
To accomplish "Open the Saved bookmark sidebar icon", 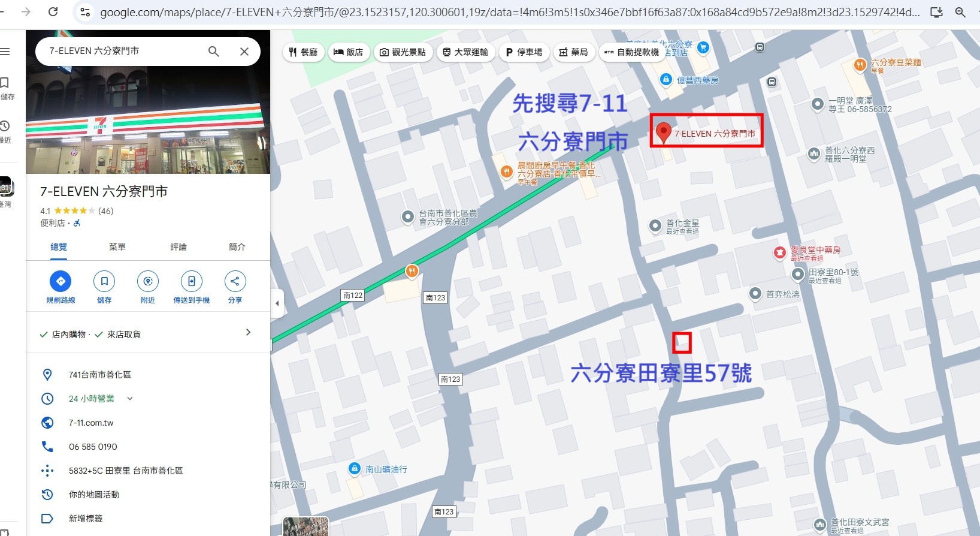I will pos(5,83).
